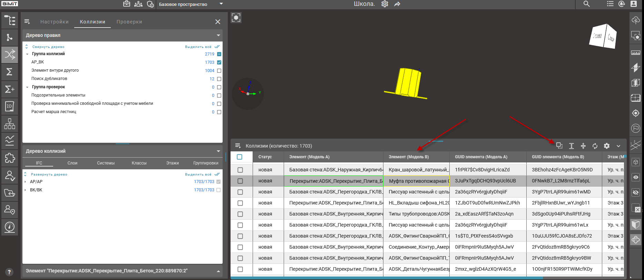The width and height of the screenshot is (644, 280).
Task: Click the search magnifier in top bar
Action: click(x=586, y=4)
